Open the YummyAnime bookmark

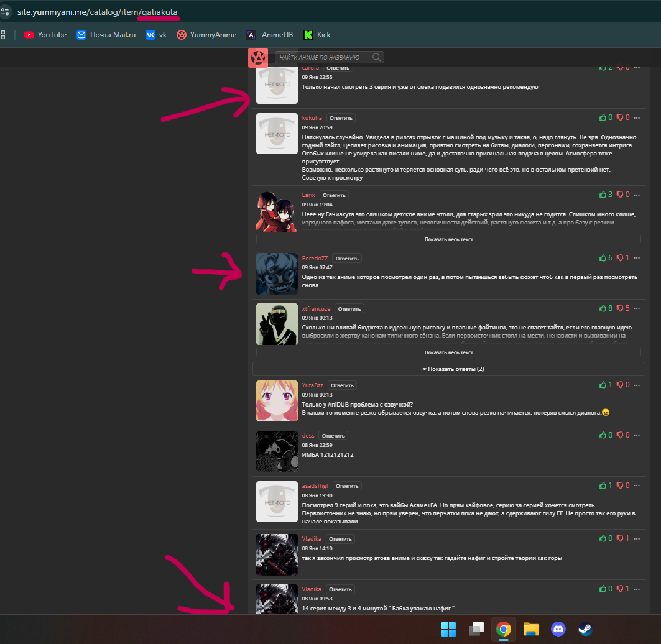pos(206,35)
